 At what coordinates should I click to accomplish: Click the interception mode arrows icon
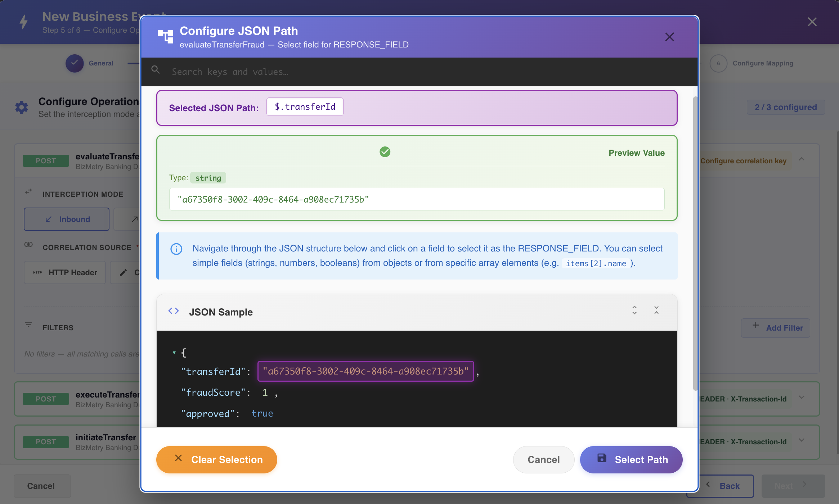[x=28, y=191]
